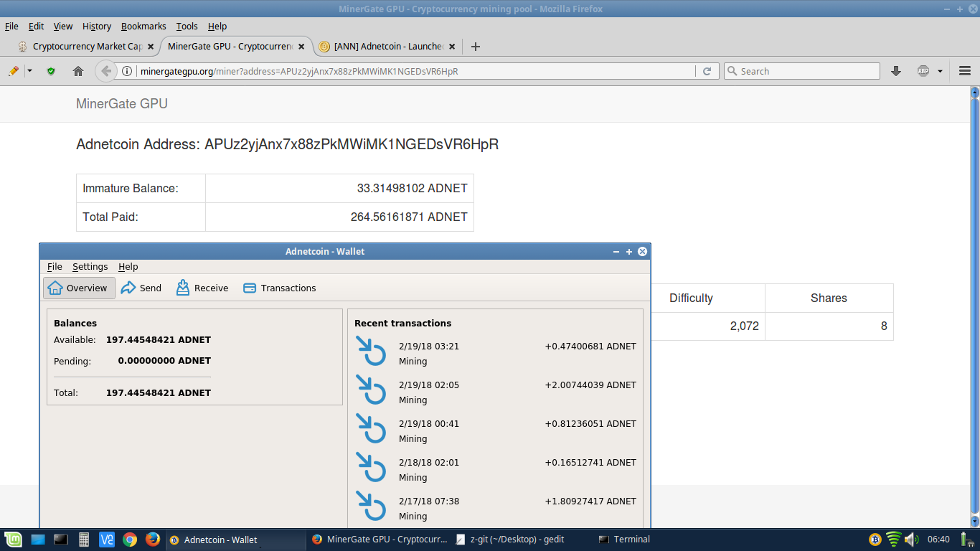Click the green shield extension icon

click(x=51, y=71)
